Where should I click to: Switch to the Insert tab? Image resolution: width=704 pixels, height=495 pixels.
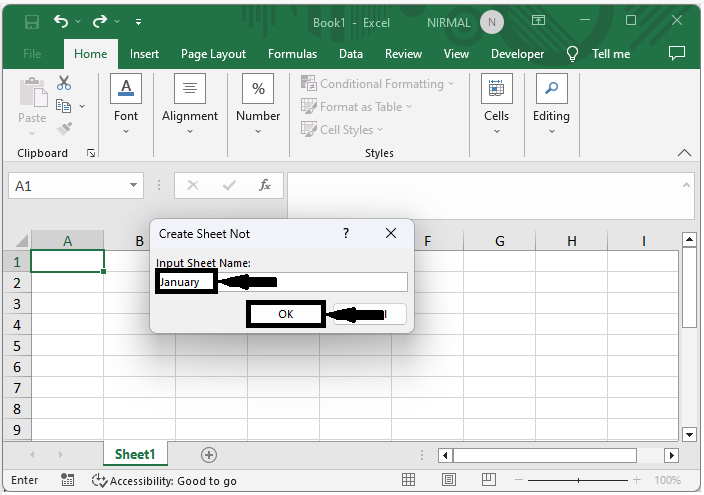(144, 54)
